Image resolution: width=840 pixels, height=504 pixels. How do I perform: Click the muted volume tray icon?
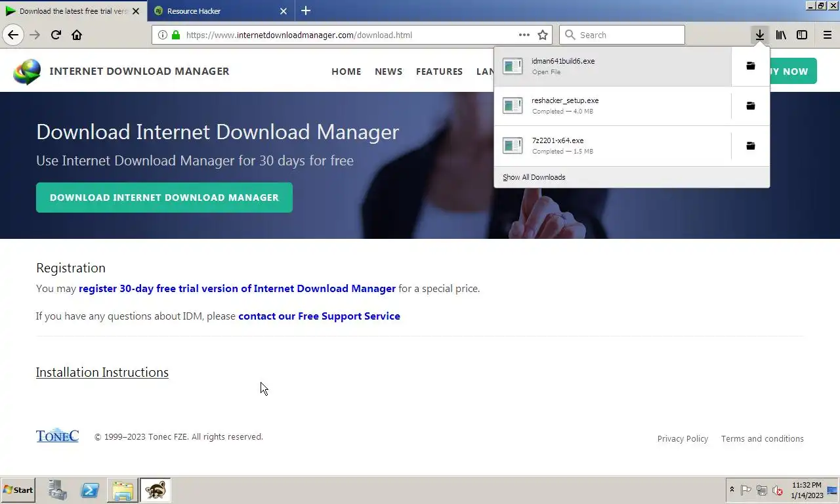(778, 490)
